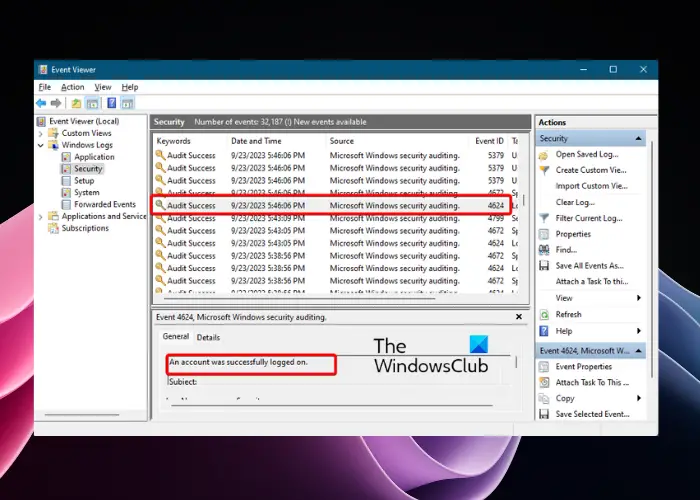Sort by the Source column header
Screen dimensions: 700x500
pos(397,141)
